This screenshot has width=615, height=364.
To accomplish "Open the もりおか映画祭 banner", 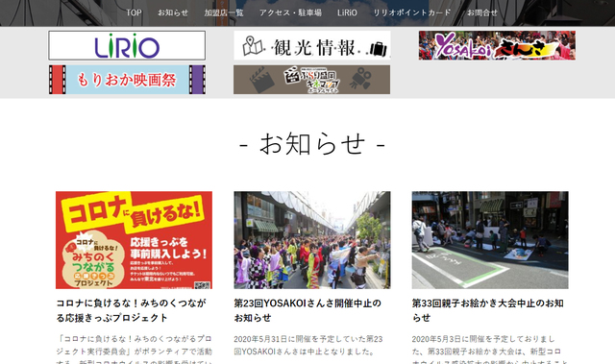I will (x=127, y=80).
